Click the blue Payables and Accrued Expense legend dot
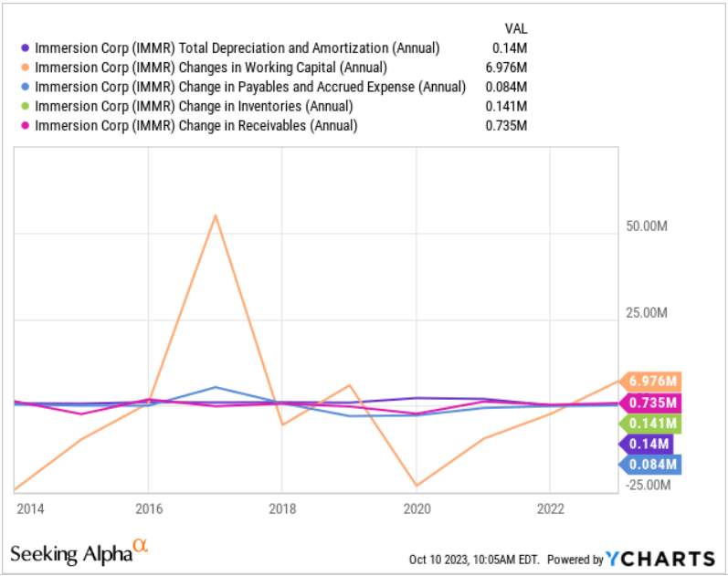This screenshot has height=576, width=728. pyautogui.click(x=25, y=87)
